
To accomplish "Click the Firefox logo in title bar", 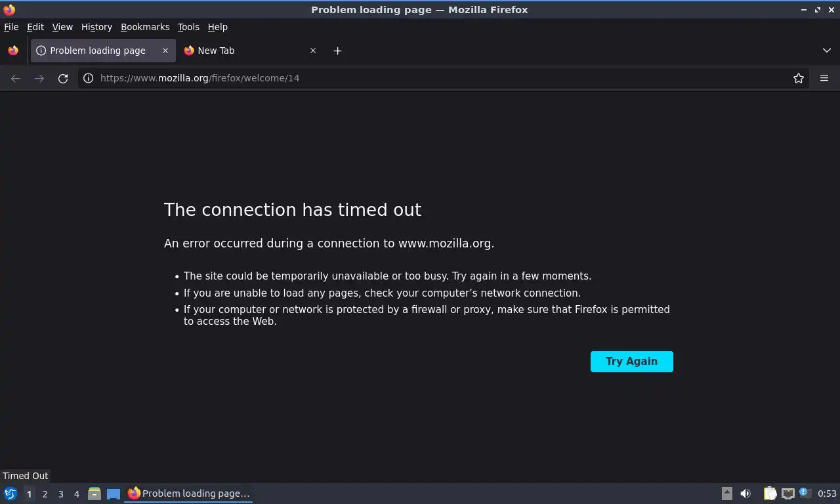I will click(9, 10).
